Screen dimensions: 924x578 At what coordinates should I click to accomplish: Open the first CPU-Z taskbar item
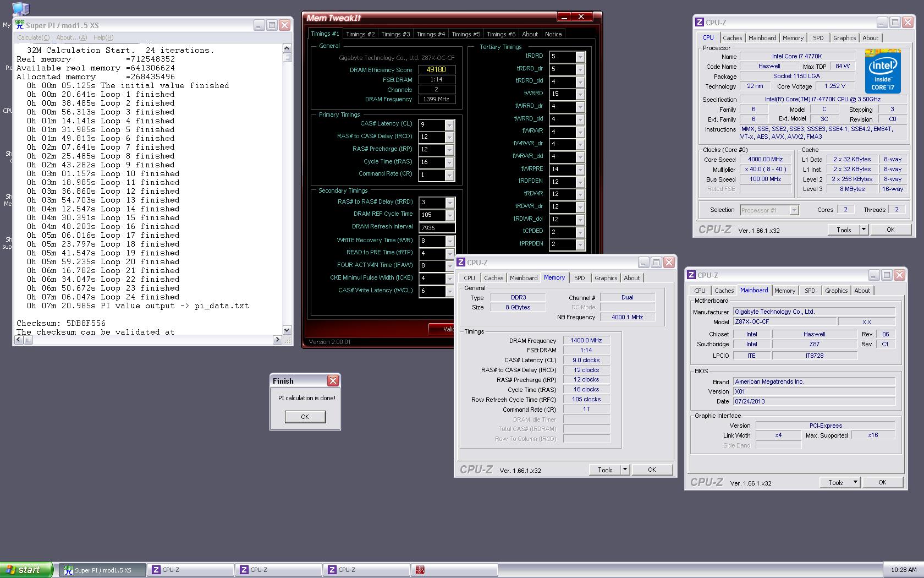point(190,570)
